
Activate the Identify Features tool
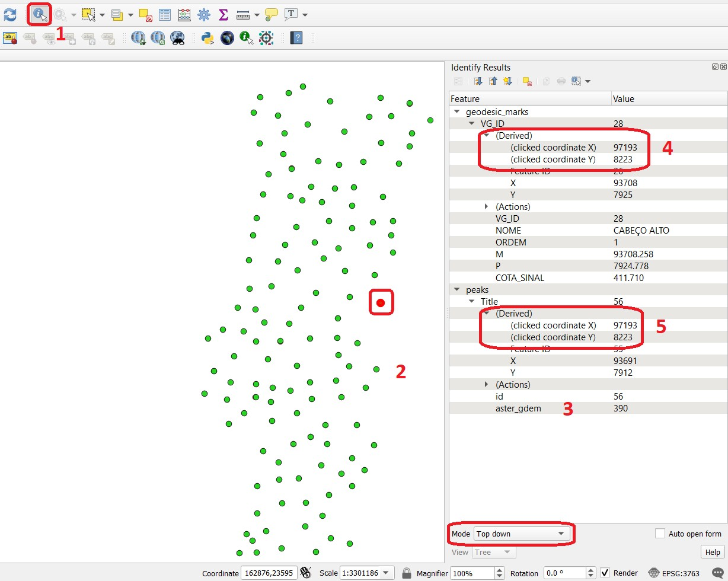[x=40, y=14]
